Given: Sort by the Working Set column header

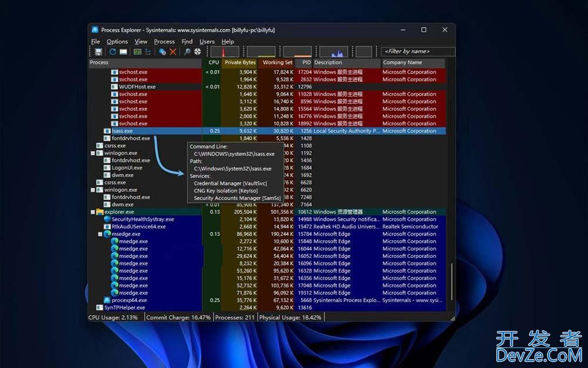Looking at the screenshot, I should click(x=276, y=63).
